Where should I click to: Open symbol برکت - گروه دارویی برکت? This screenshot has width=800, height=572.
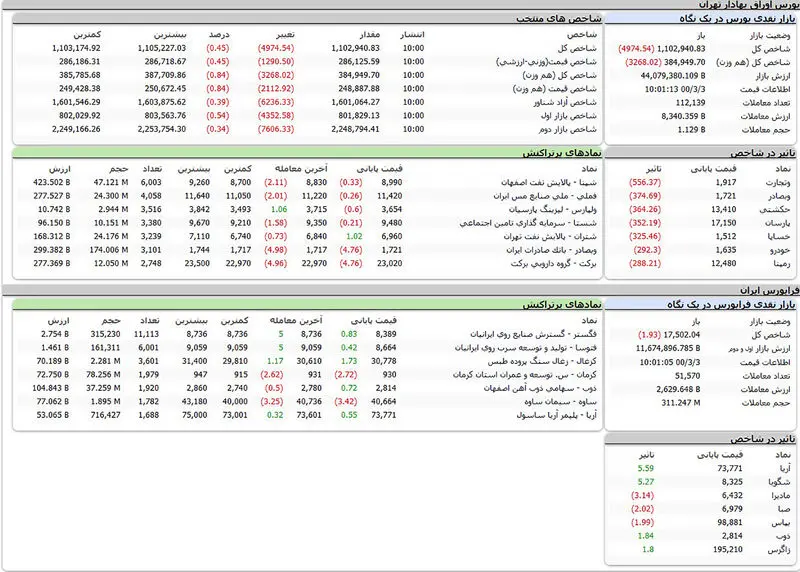554,263
